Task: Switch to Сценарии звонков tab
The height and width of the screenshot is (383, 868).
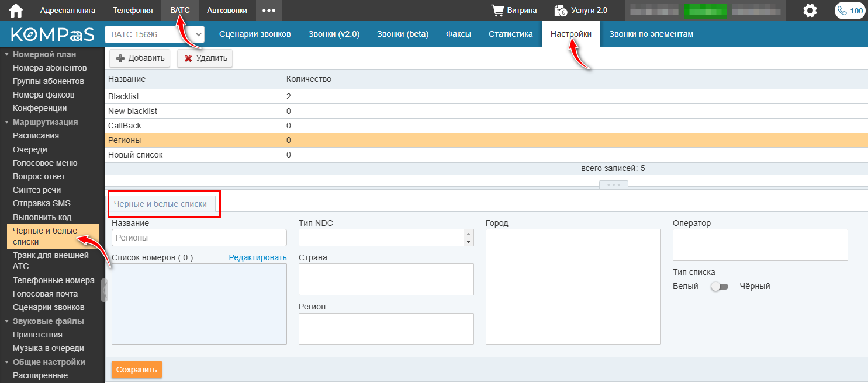Action: click(x=255, y=34)
